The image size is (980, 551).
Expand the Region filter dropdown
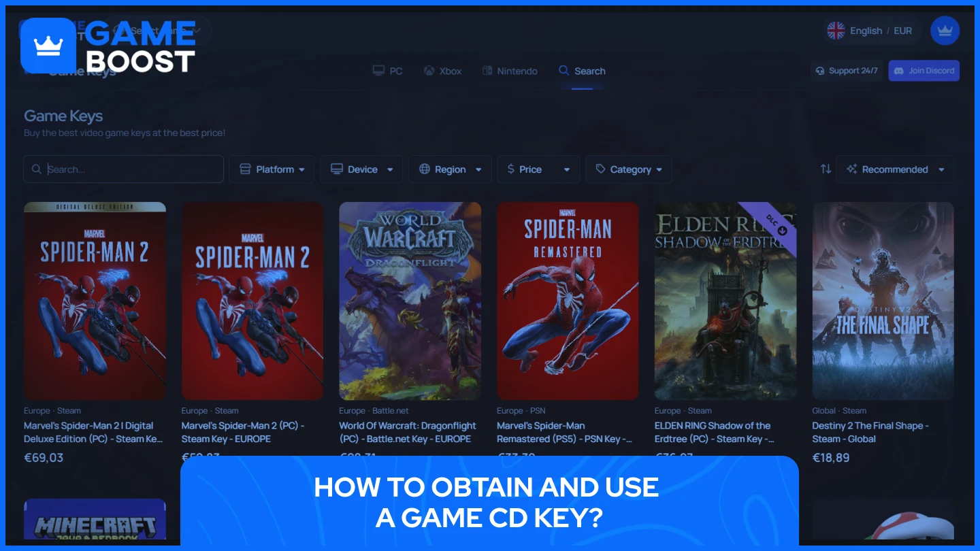[x=450, y=169]
